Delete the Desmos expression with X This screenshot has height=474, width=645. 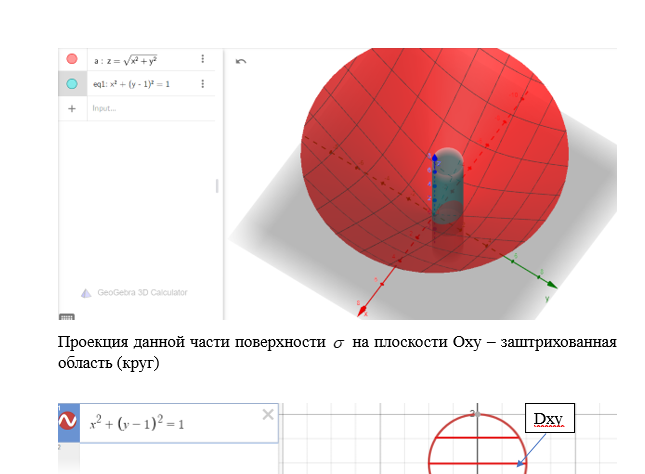(x=268, y=414)
